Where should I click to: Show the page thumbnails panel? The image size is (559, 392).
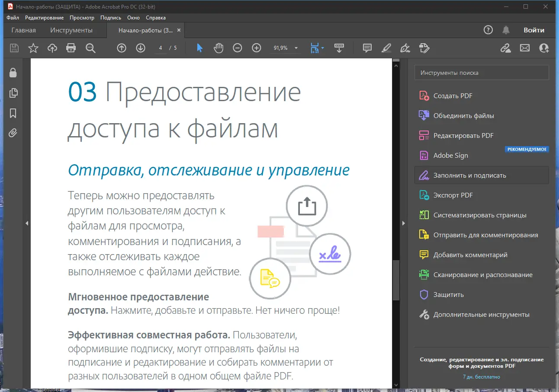13,92
